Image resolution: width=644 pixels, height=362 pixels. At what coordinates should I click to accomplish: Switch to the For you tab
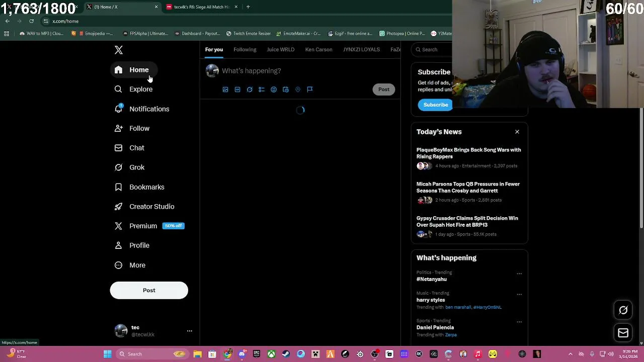(x=214, y=49)
